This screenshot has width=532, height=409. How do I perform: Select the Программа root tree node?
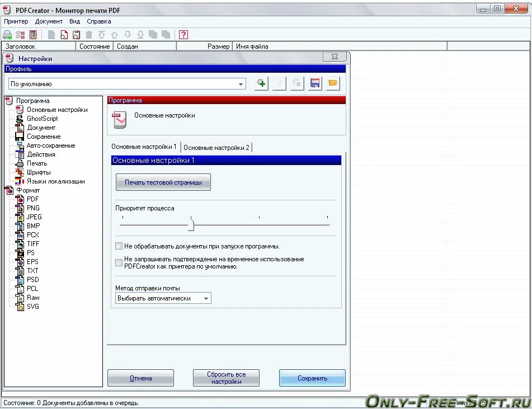tap(33, 101)
